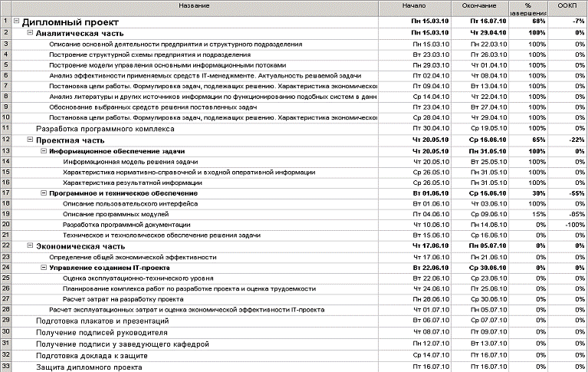The width and height of the screenshot is (588, 372).
Task: Select row 11 by its row number
Action: tap(5, 127)
